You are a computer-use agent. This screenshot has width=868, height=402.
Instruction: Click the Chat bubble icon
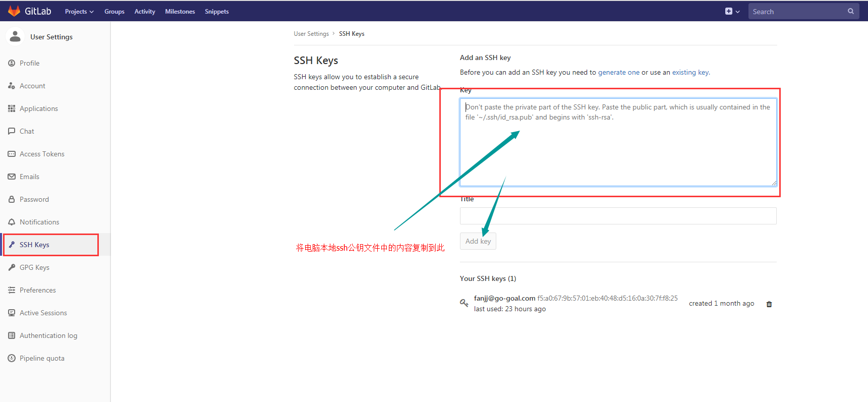[12, 131]
